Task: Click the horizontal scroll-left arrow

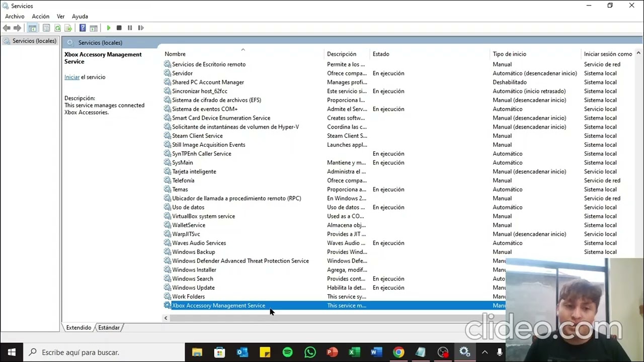Action: tap(166, 318)
